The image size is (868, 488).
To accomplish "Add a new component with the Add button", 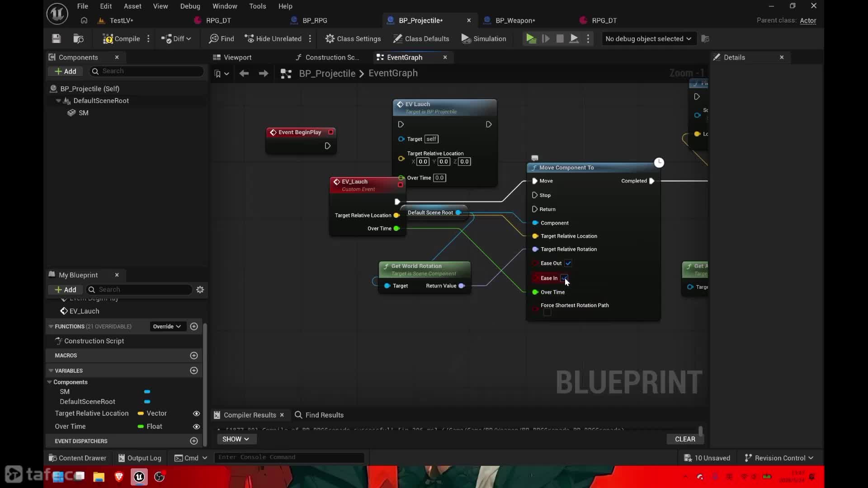I will (x=66, y=71).
